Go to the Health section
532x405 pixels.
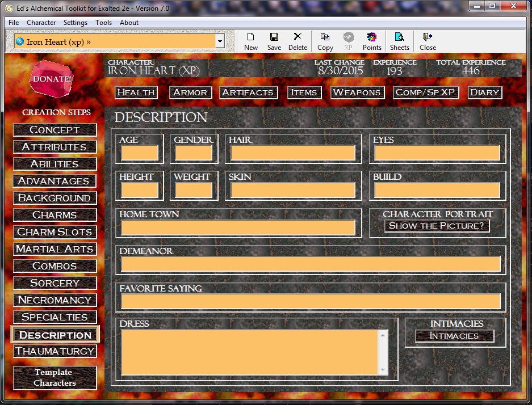click(x=136, y=92)
